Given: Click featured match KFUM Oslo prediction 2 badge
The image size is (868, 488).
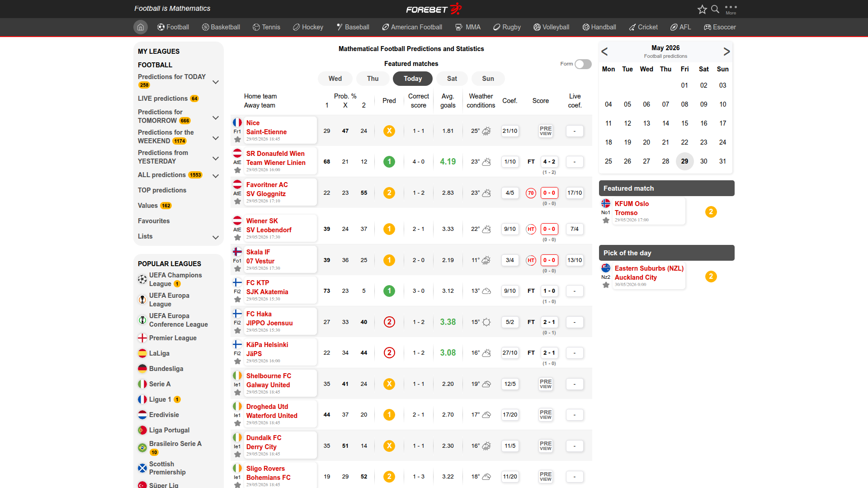Looking at the screenshot, I should point(711,212).
